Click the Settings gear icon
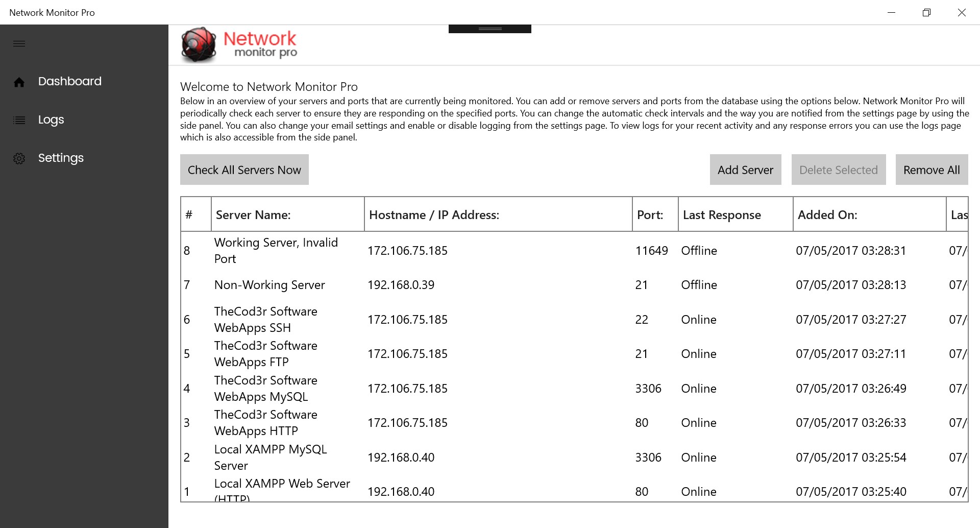 (19, 158)
